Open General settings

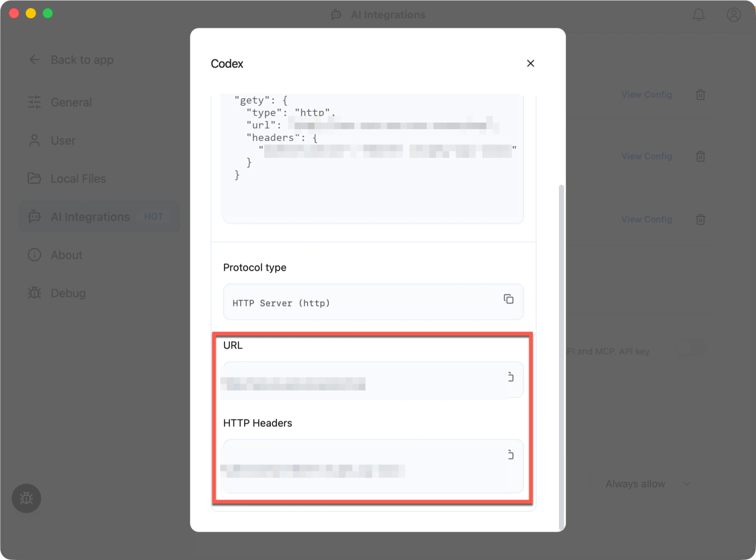tap(99, 102)
